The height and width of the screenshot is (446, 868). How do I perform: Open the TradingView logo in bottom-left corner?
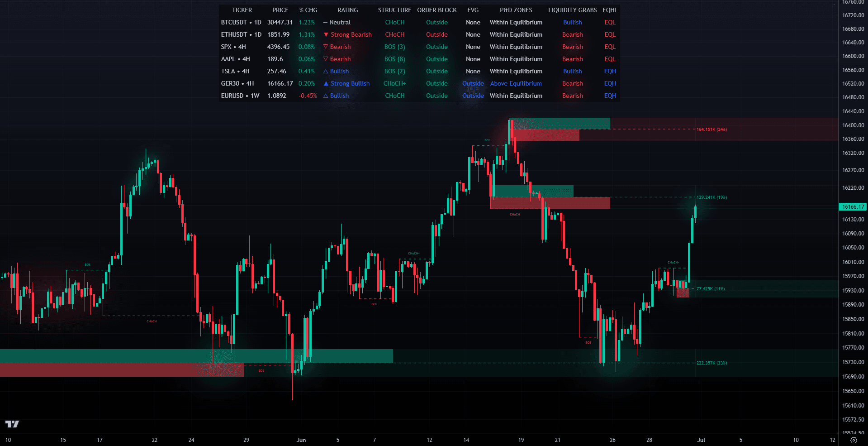[13, 425]
